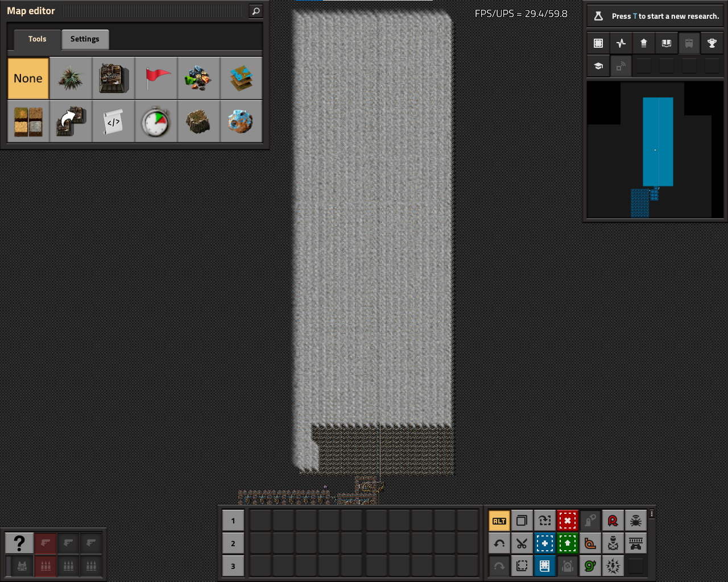Open tips and tricks graduation cap
Screen dimensions: 728x582
click(x=598, y=66)
